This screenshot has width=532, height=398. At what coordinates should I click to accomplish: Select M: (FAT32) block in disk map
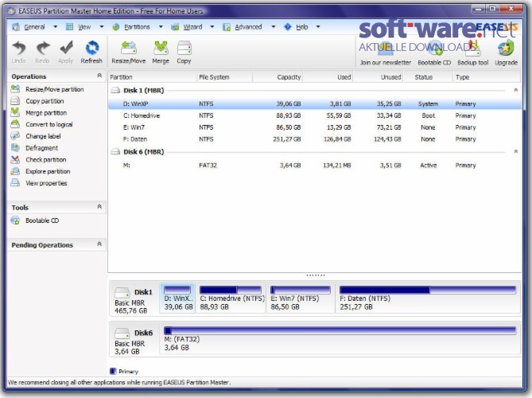point(340,339)
